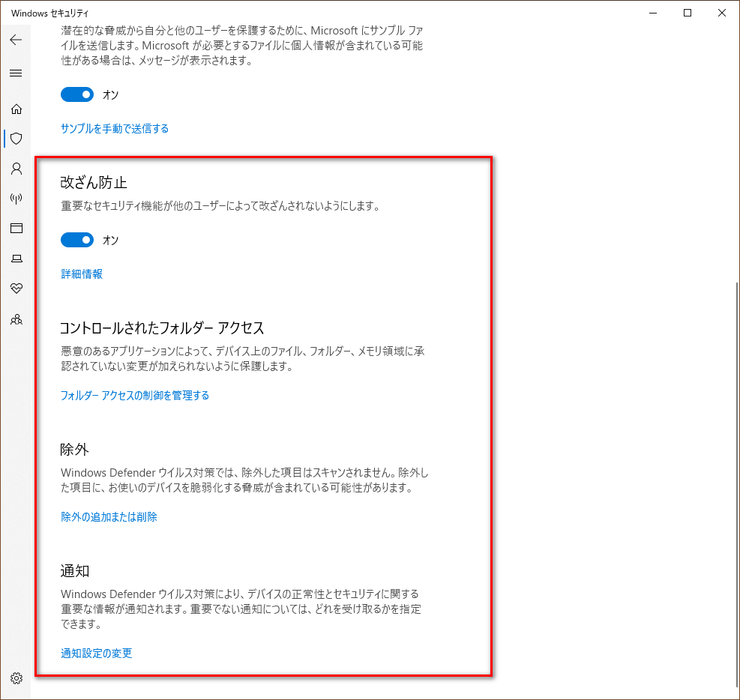
Task: Open Device security laptop icon
Action: [x=16, y=259]
